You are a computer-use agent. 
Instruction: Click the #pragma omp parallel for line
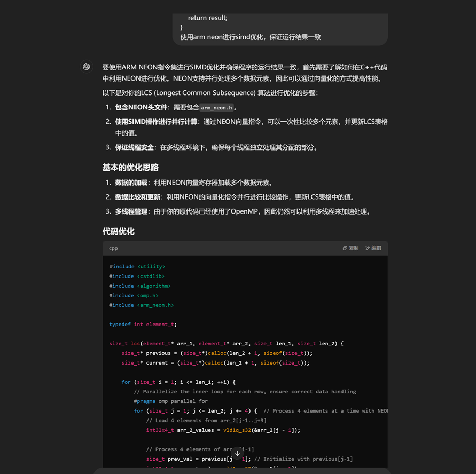pos(174,401)
